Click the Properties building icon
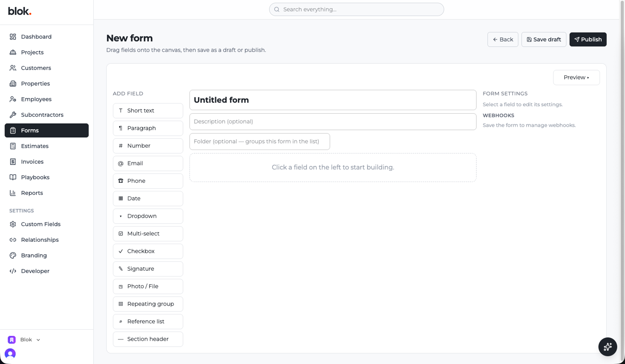 (13, 83)
